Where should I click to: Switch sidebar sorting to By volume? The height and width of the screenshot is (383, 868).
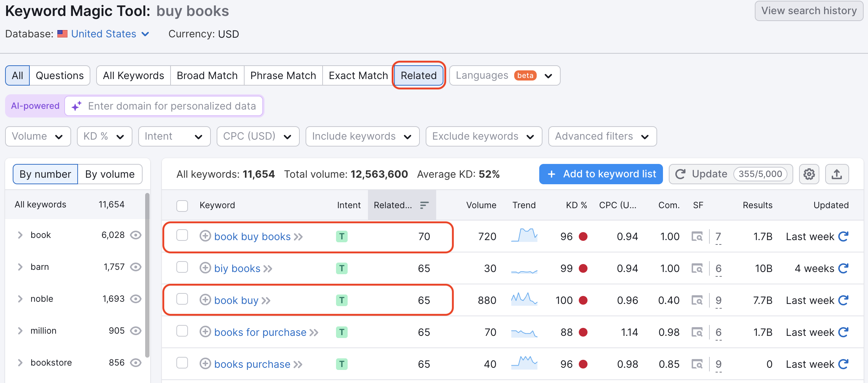coord(110,174)
